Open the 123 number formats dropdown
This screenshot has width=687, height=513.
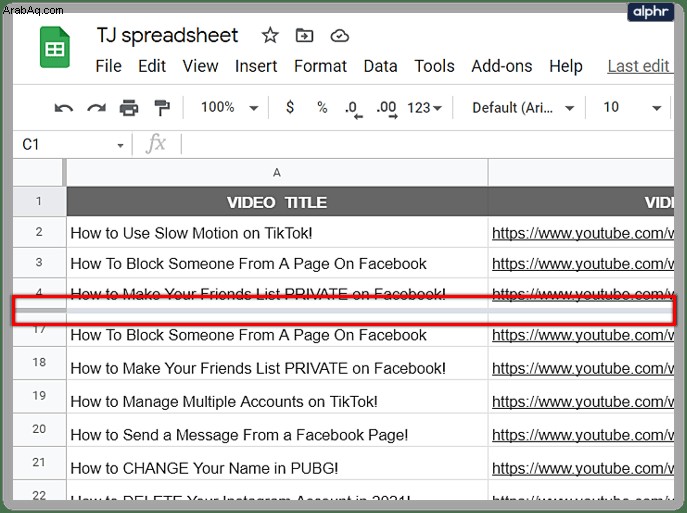pos(424,108)
